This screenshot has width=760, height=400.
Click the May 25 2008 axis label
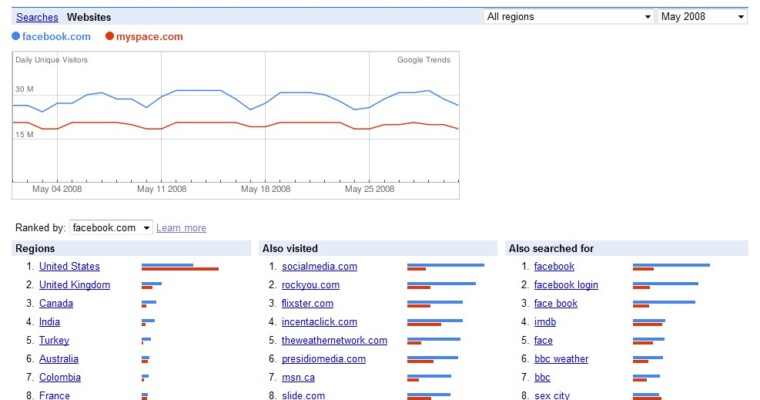coord(369,189)
